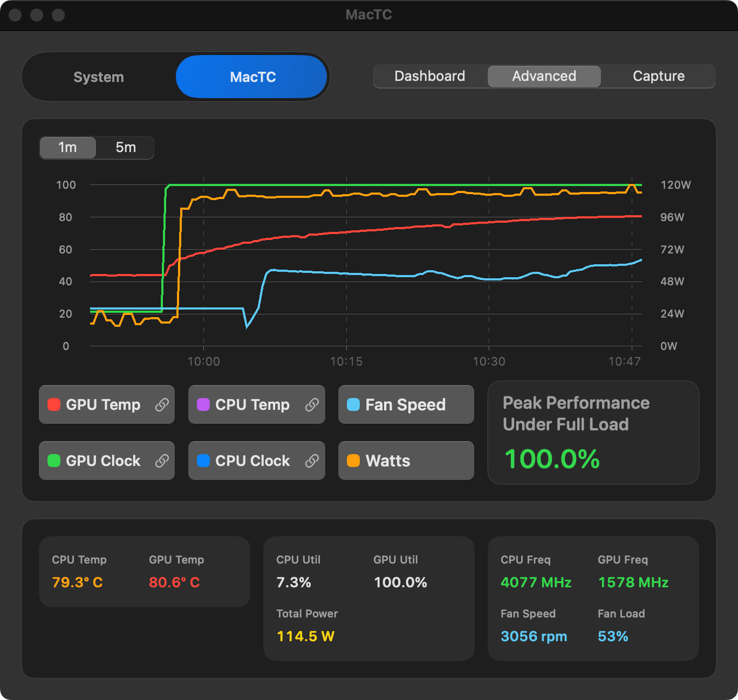The image size is (738, 700).
Task: Click the link icon next to GPU Temp
Action: (x=162, y=404)
